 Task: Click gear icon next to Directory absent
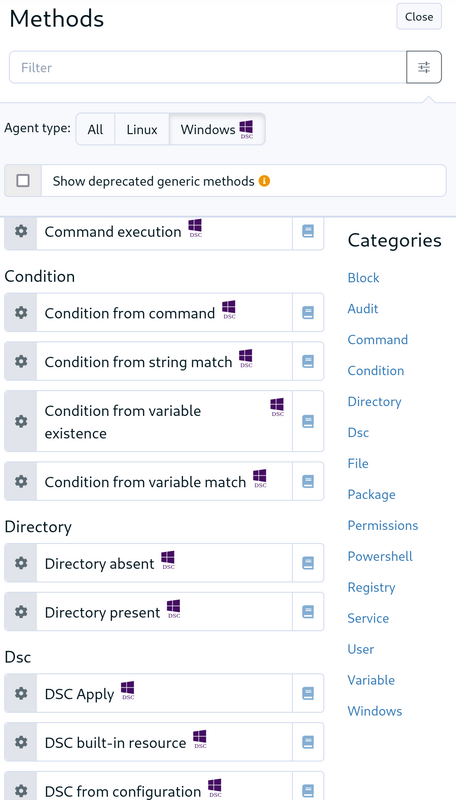tap(21, 563)
